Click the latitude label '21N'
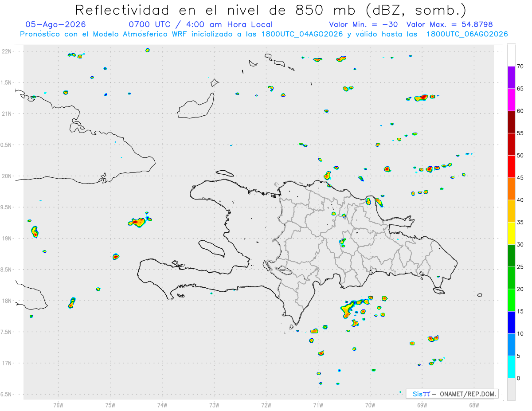Screen dimensions: 532x411 pyautogui.click(x=7, y=114)
